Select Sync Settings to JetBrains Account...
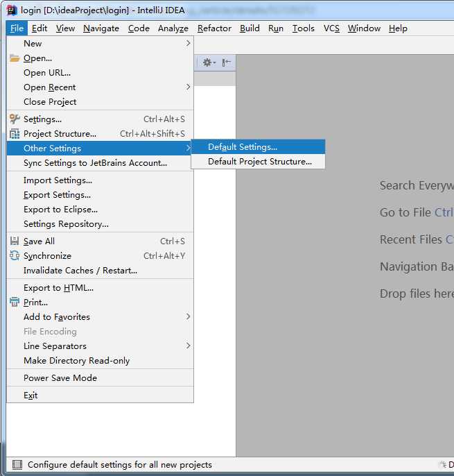The height and width of the screenshot is (476, 454). (x=100, y=162)
